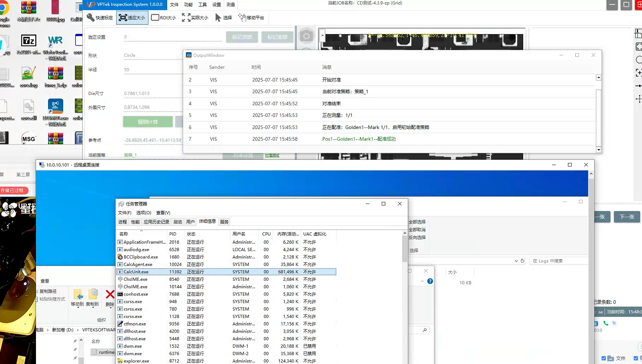The height and width of the screenshot is (364, 642).
Task: Click the 标记顶部 button
Action: (242, 37)
